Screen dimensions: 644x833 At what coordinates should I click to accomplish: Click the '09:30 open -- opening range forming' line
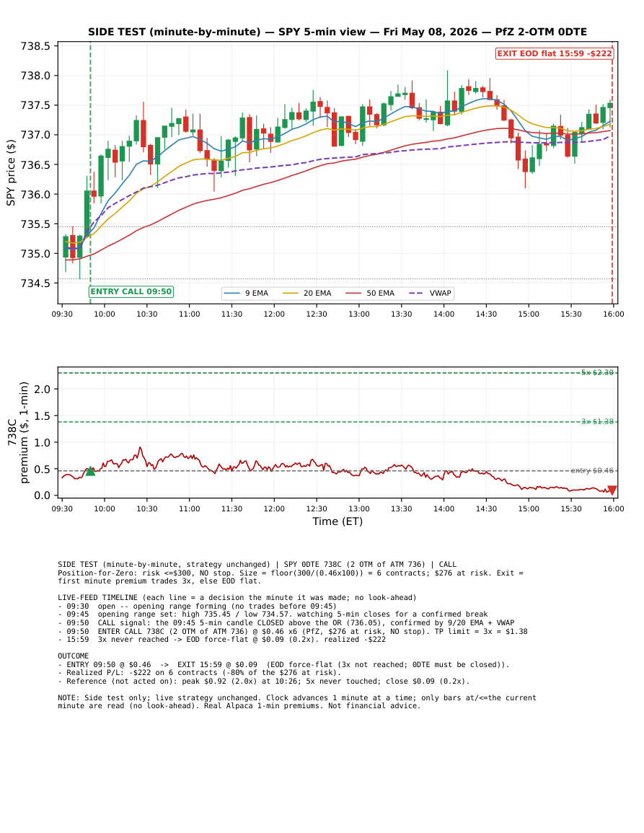(197, 606)
